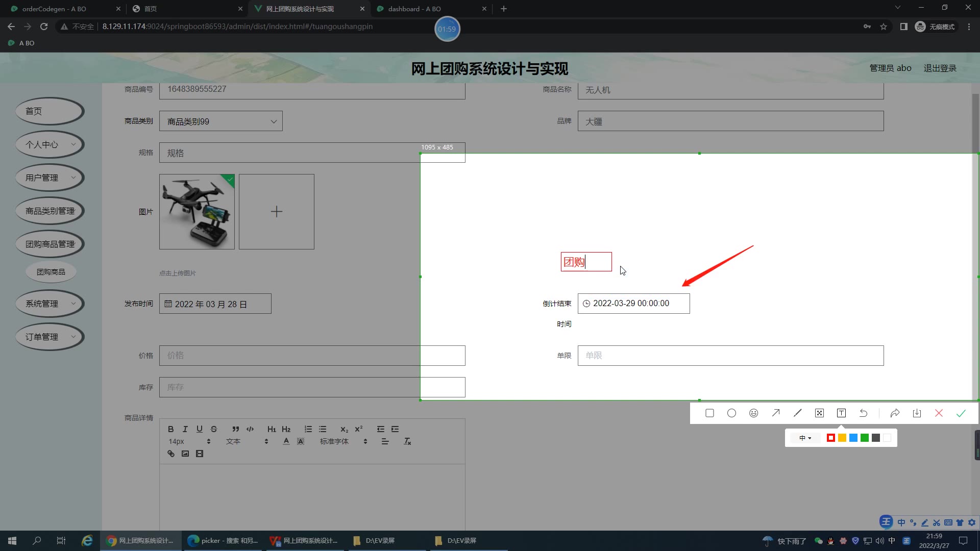Open the 团购商品 submenu item

[51, 272]
